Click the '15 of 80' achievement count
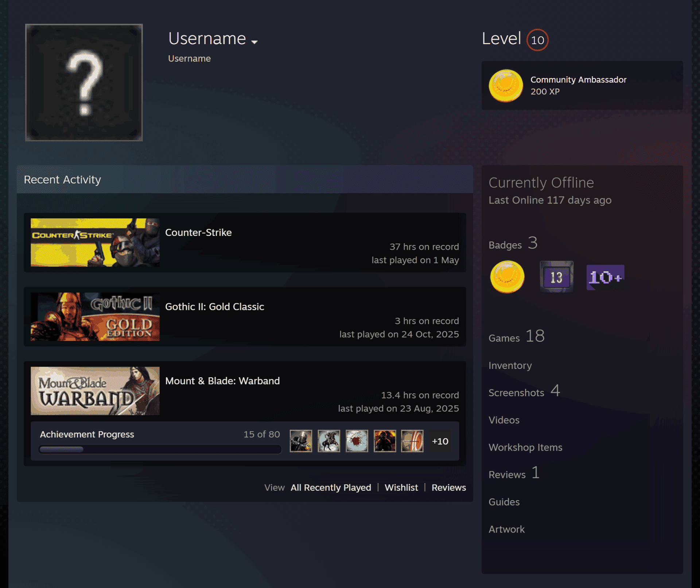This screenshot has width=700, height=588. (x=262, y=434)
